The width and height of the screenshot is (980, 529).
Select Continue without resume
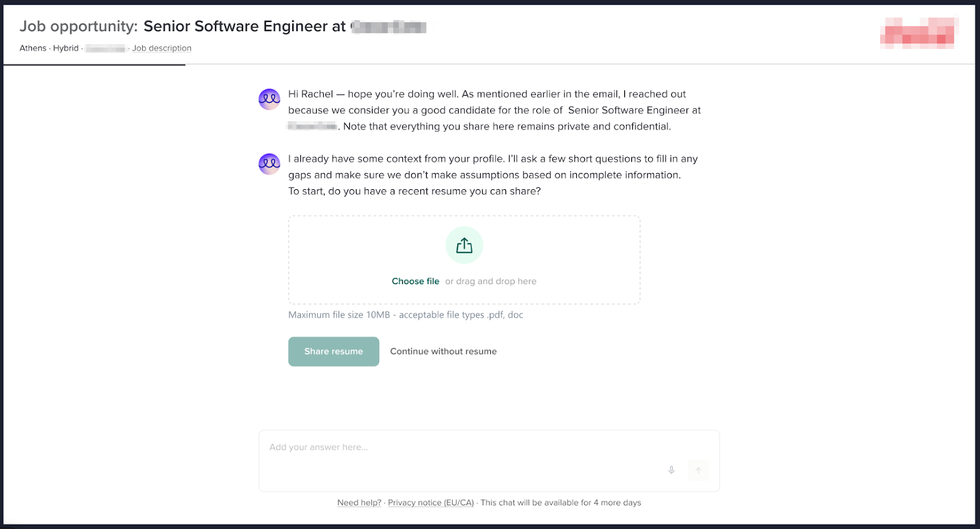443,351
